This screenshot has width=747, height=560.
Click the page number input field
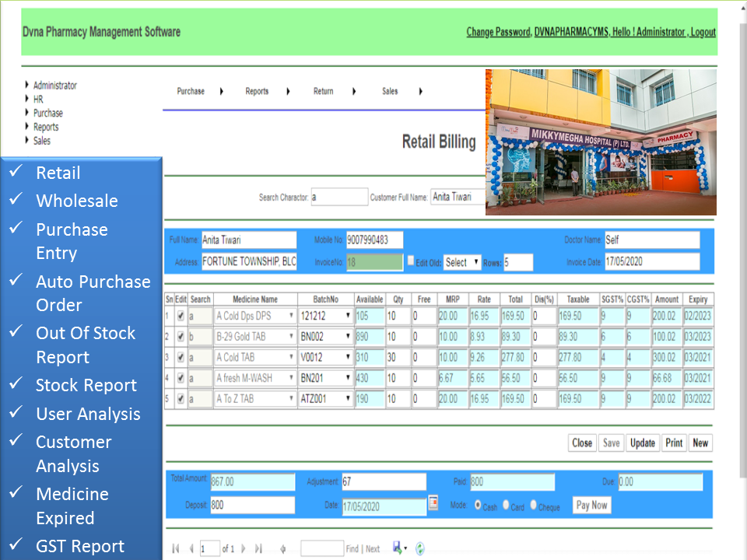click(210, 548)
